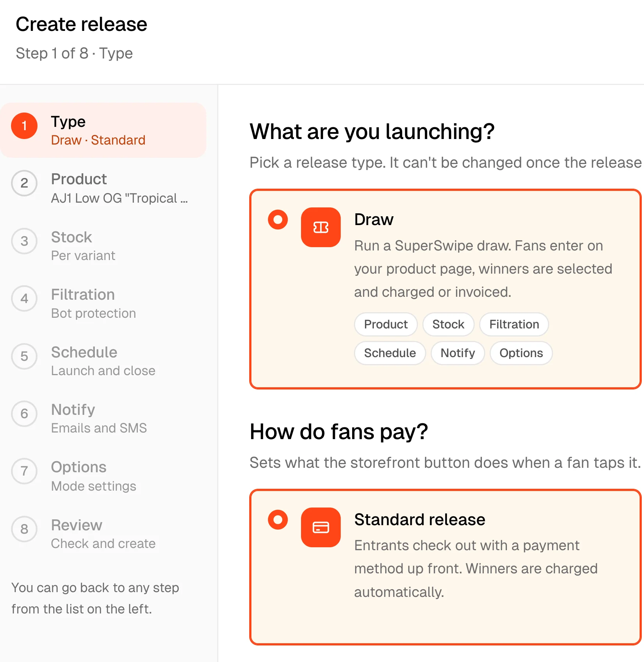Select the Standard release radio button
Screen dimensions: 644x662
pyautogui.click(x=278, y=520)
